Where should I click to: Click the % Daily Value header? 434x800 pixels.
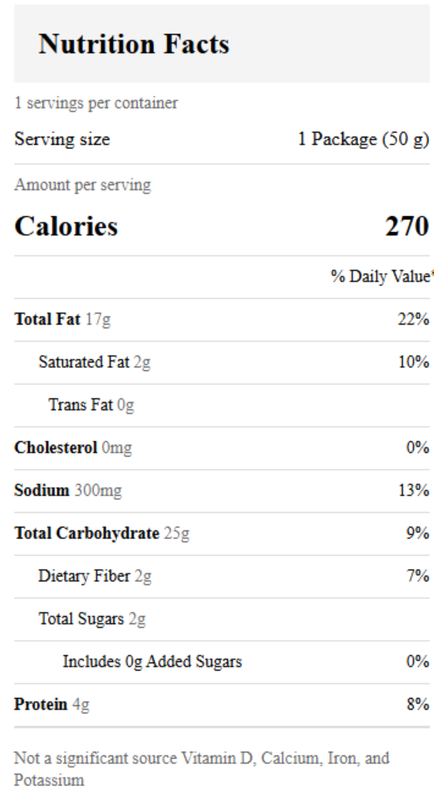click(381, 276)
